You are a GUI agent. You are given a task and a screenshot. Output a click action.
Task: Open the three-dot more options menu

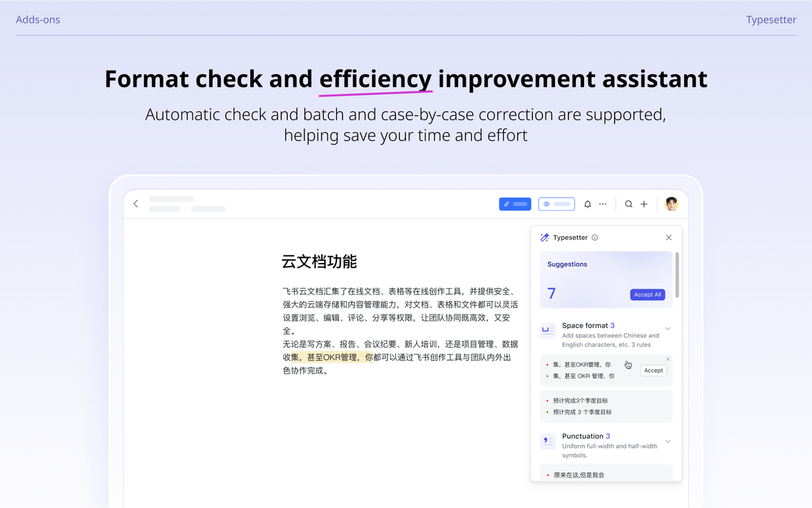(x=603, y=204)
